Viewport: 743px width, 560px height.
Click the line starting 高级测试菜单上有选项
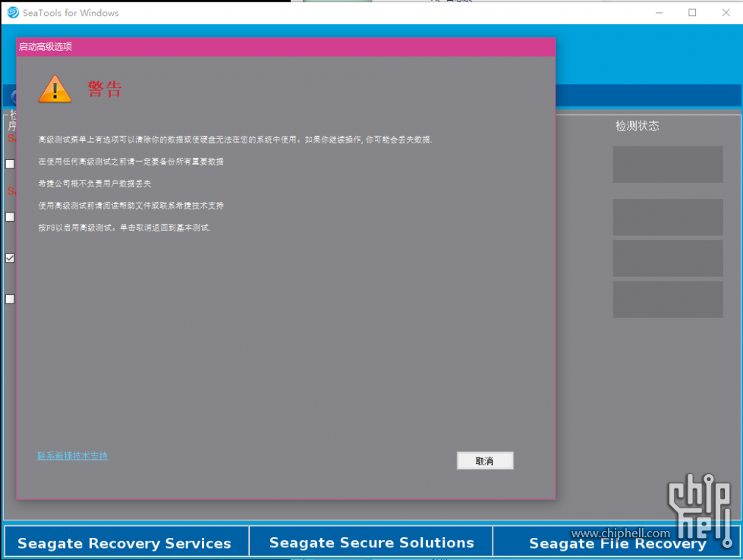pos(235,140)
